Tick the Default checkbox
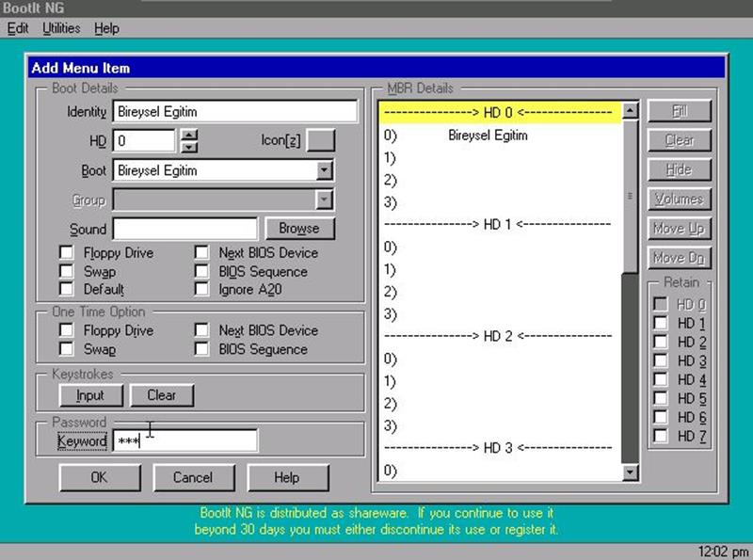 pyautogui.click(x=66, y=289)
